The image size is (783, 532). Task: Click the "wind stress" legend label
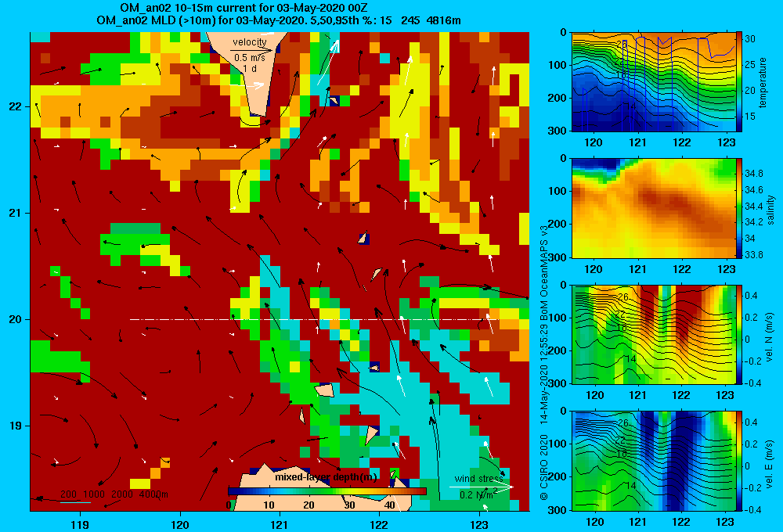click(478, 478)
